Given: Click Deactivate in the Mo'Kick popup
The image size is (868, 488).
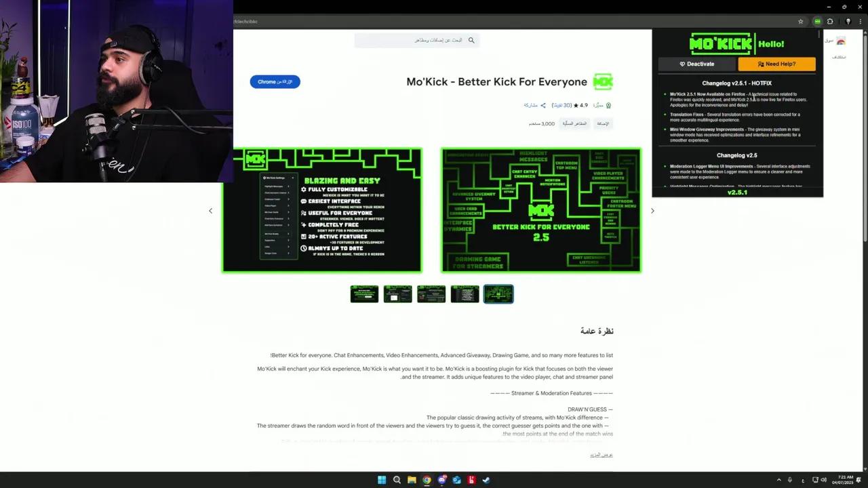Looking at the screenshot, I should [x=696, y=64].
